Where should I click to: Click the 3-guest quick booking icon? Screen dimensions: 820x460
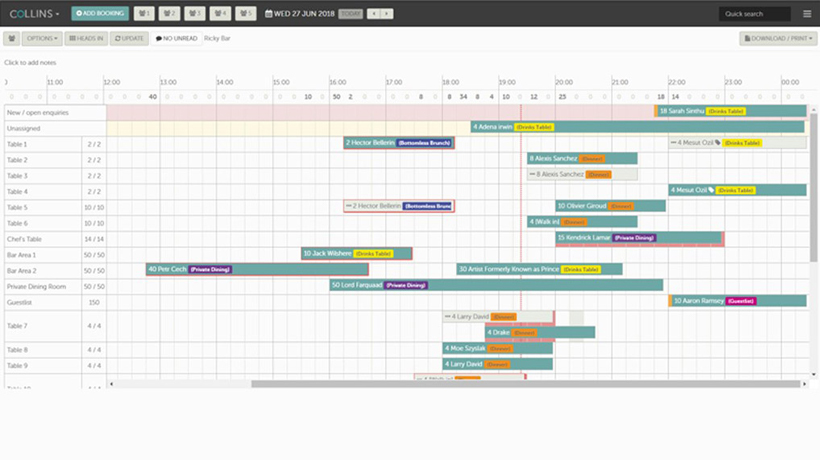(194, 14)
